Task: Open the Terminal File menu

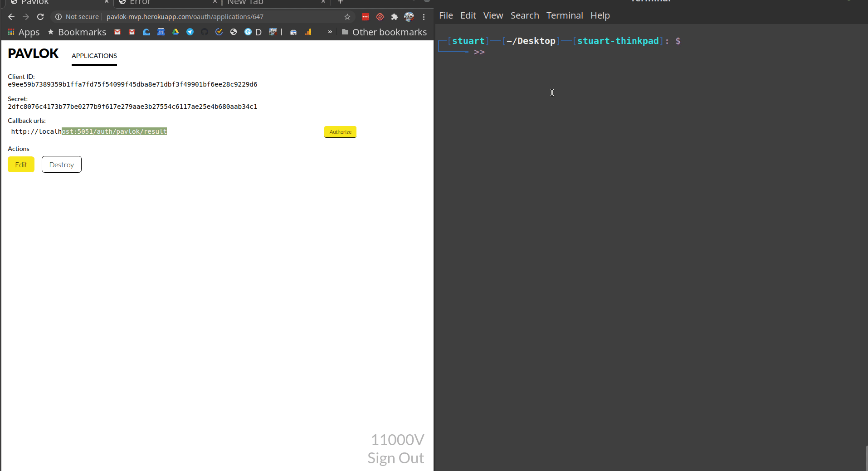Action: point(446,15)
